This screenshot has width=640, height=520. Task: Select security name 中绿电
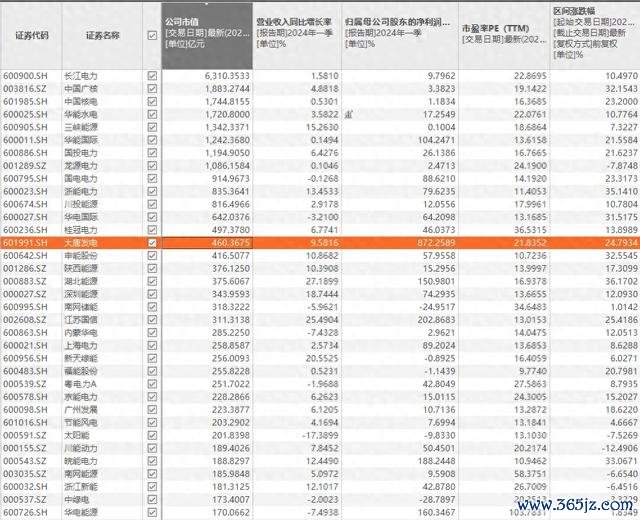77,500
